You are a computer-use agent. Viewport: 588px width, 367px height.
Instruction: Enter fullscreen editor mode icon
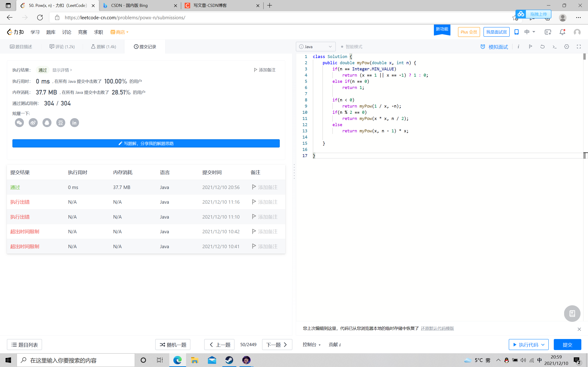point(579,47)
